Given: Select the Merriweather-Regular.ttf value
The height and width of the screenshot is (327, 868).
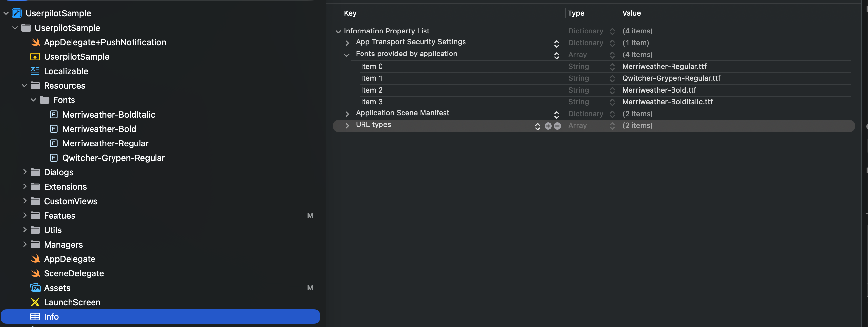Looking at the screenshot, I should click(x=664, y=66).
